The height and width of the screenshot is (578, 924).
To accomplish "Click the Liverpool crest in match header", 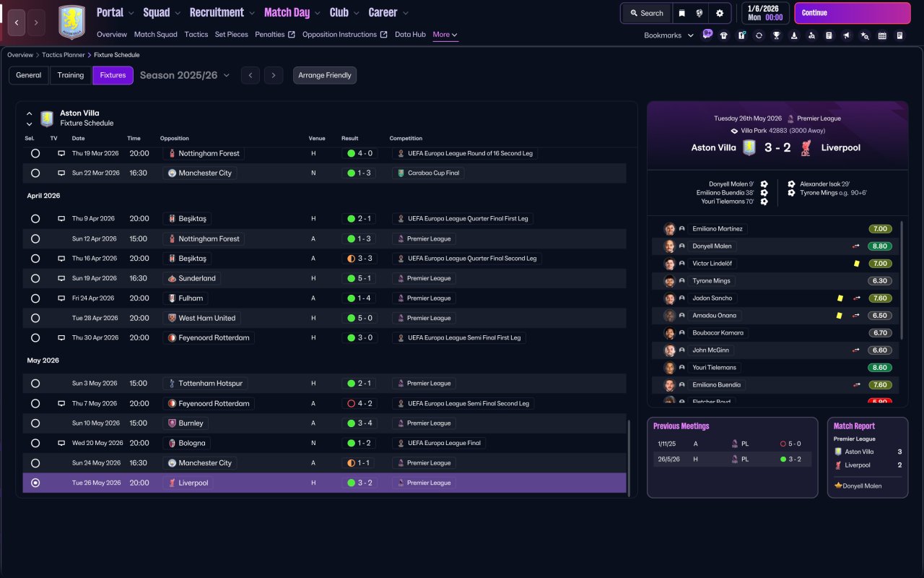I will 806,147.
